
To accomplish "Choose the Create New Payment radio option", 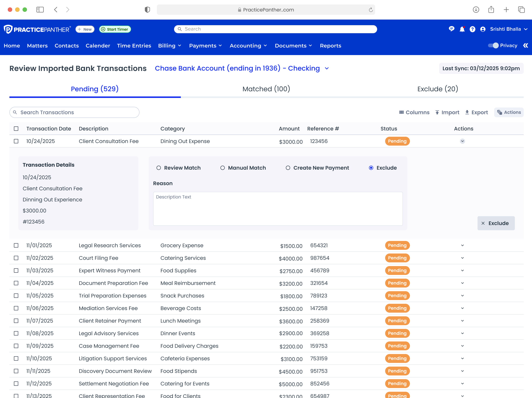I will (x=288, y=168).
